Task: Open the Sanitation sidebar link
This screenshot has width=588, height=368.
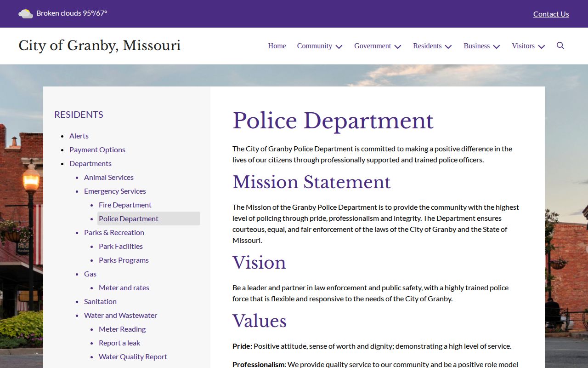Action: pos(100,301)
